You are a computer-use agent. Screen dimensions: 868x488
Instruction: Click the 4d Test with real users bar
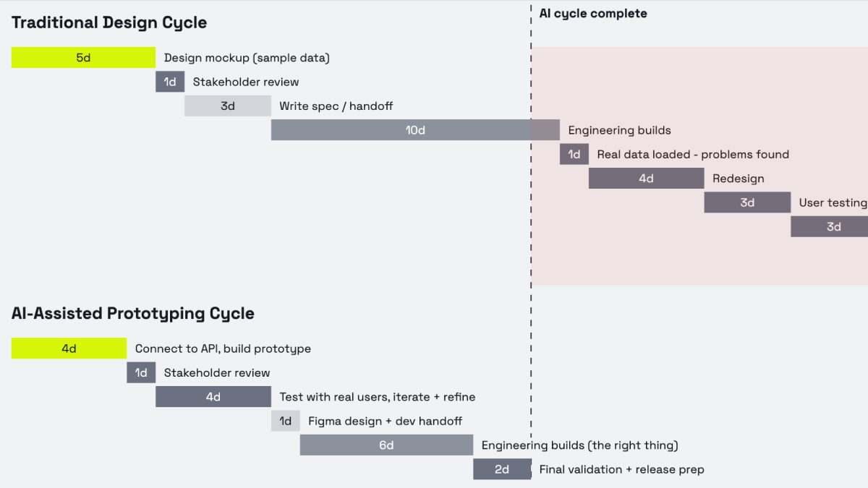tap(213, 397)
